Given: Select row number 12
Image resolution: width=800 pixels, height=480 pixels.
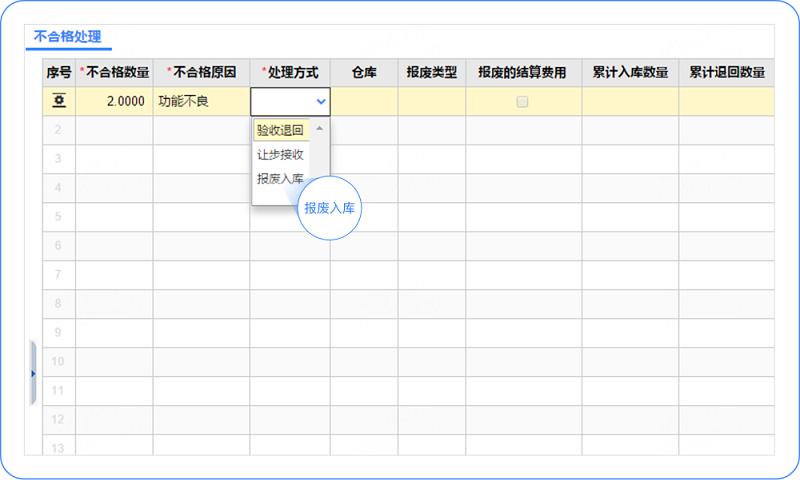Looking at the screenshot, I should [58, 420].
